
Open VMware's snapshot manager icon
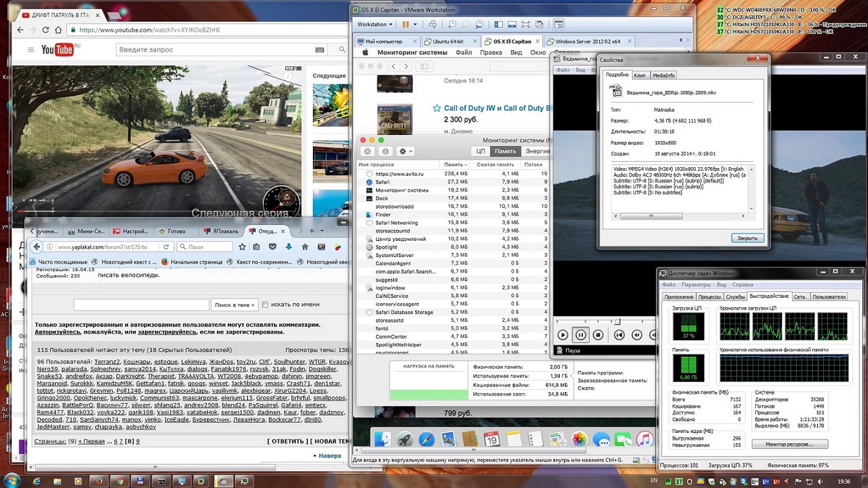(479, 25)
